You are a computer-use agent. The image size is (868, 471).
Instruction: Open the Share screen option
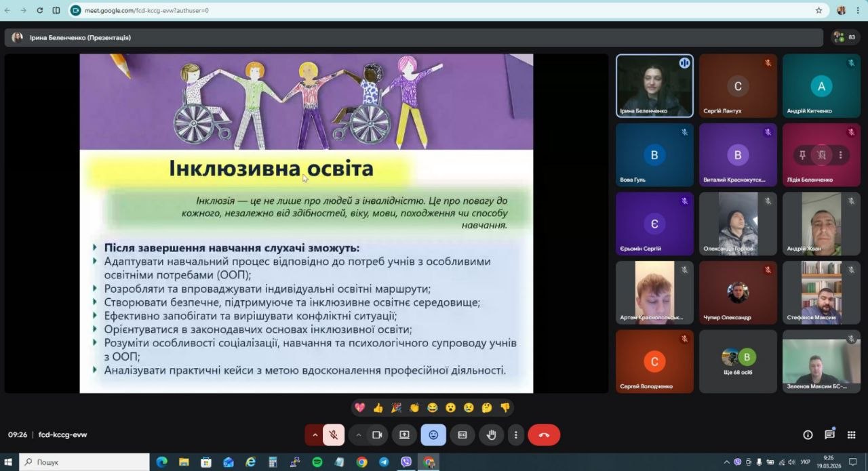point(404,435)
